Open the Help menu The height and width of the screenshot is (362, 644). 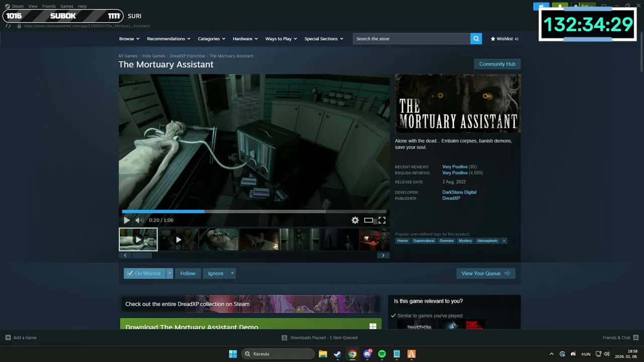(83, 7)
